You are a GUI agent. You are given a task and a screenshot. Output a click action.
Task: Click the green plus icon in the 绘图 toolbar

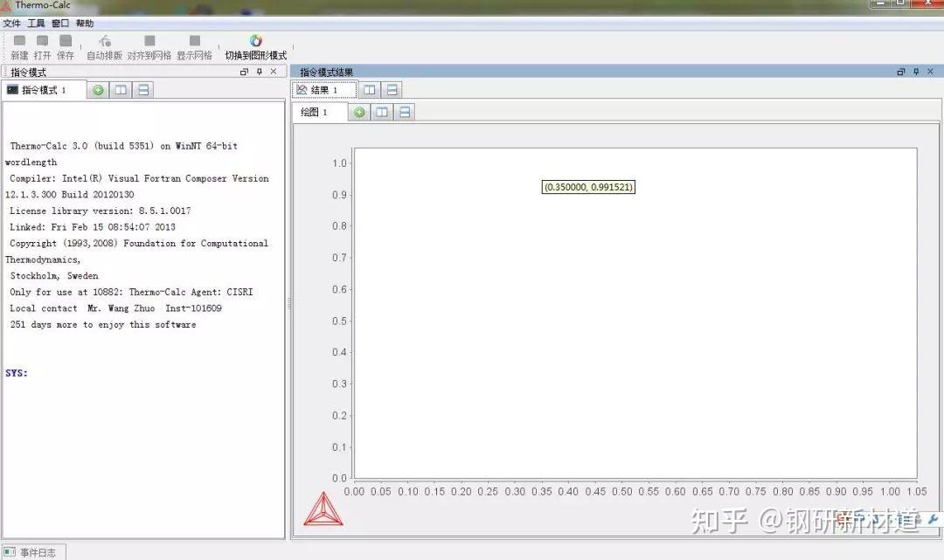point(358,112)
